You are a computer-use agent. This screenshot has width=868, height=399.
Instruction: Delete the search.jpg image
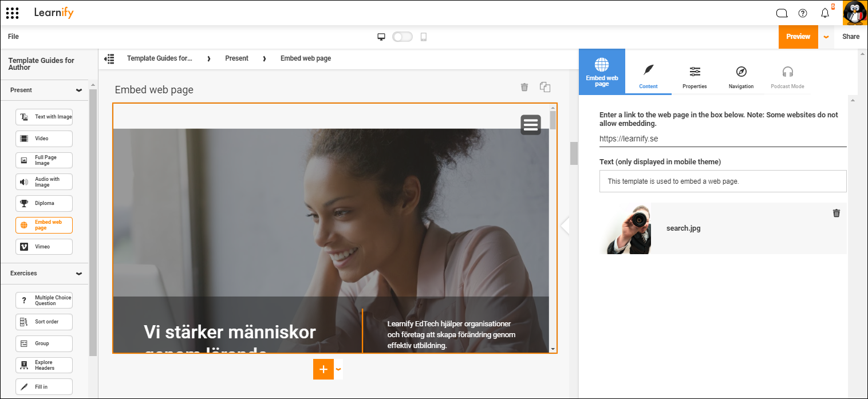[837, 213]
